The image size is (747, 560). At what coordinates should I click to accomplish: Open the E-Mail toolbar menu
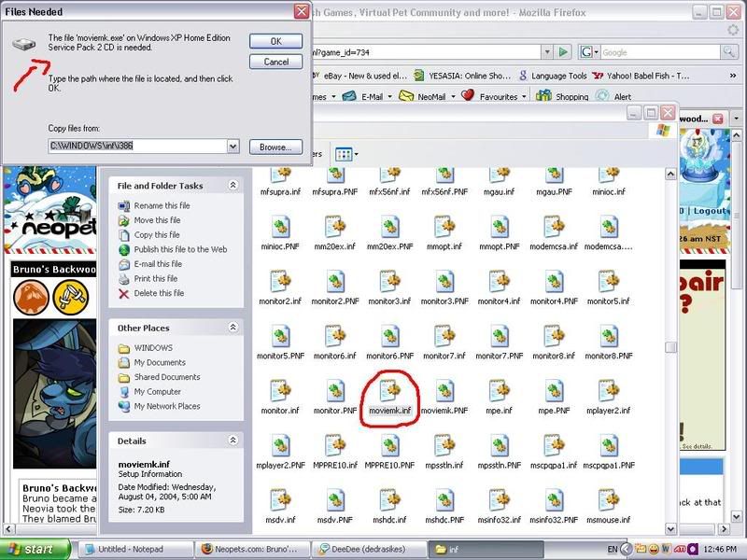367,97
